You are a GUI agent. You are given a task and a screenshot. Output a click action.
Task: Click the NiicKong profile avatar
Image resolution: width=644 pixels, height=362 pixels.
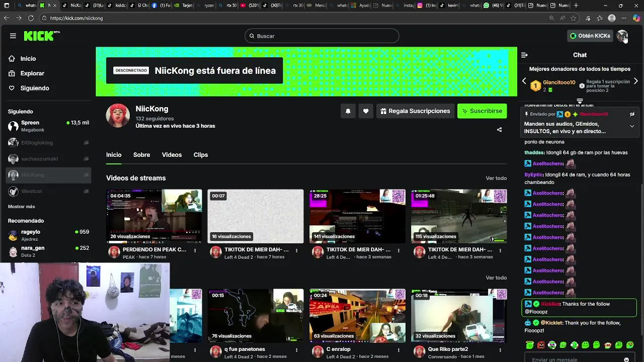tap(118, 116)
